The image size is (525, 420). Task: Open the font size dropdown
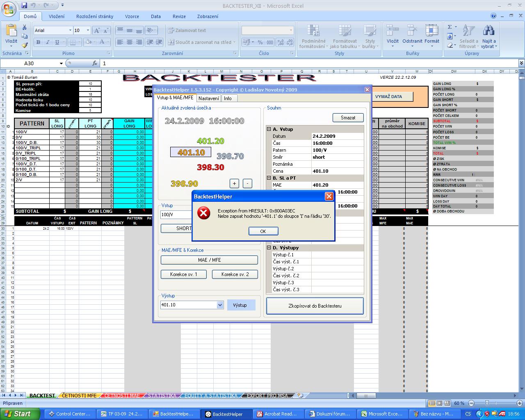pyautogui.click(x=88, y=30)
